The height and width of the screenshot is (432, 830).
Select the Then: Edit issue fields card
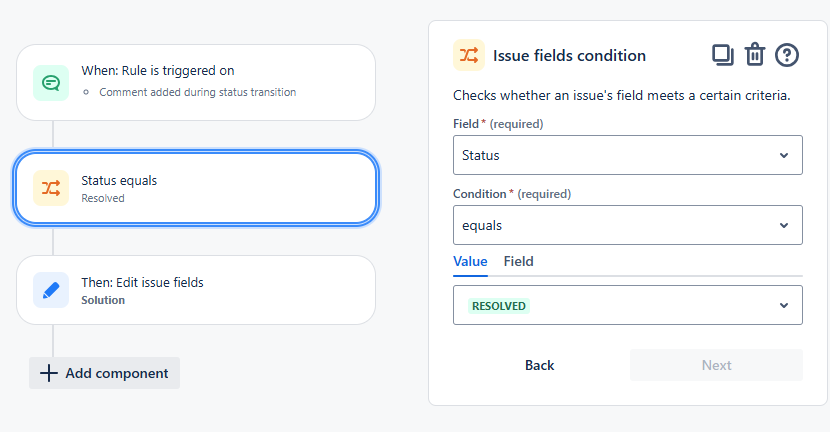click(196, 290)
